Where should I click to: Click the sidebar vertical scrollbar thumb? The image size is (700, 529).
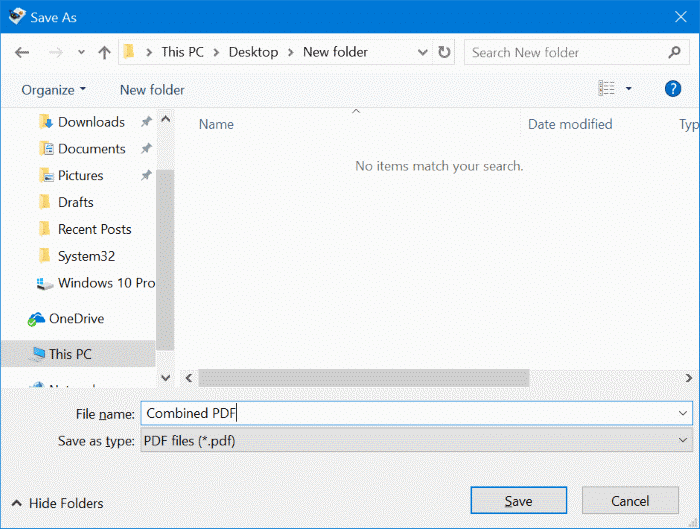click(x=166, y=260)
